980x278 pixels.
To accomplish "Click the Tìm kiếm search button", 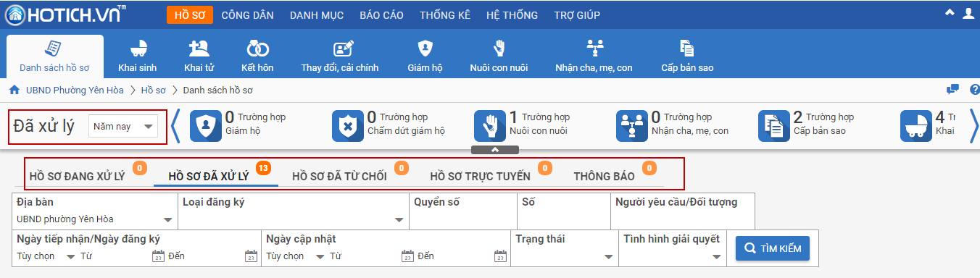I will tap(773, 248).
